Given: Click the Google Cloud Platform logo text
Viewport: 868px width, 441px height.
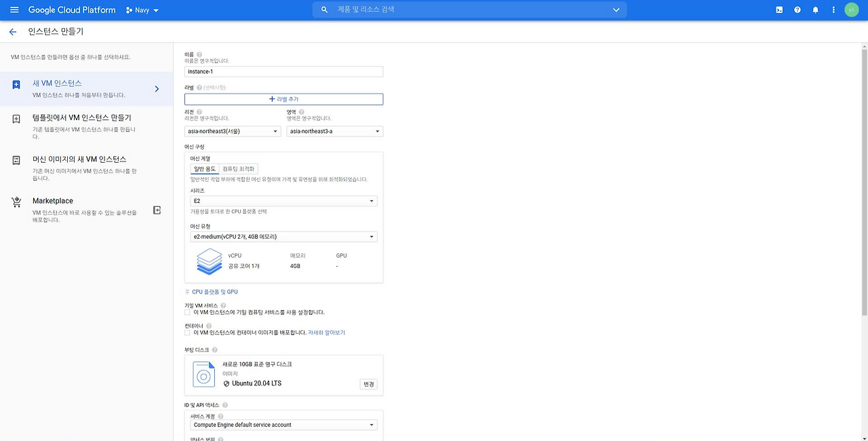Looking at the screenshot, I should tap(71, 10).
